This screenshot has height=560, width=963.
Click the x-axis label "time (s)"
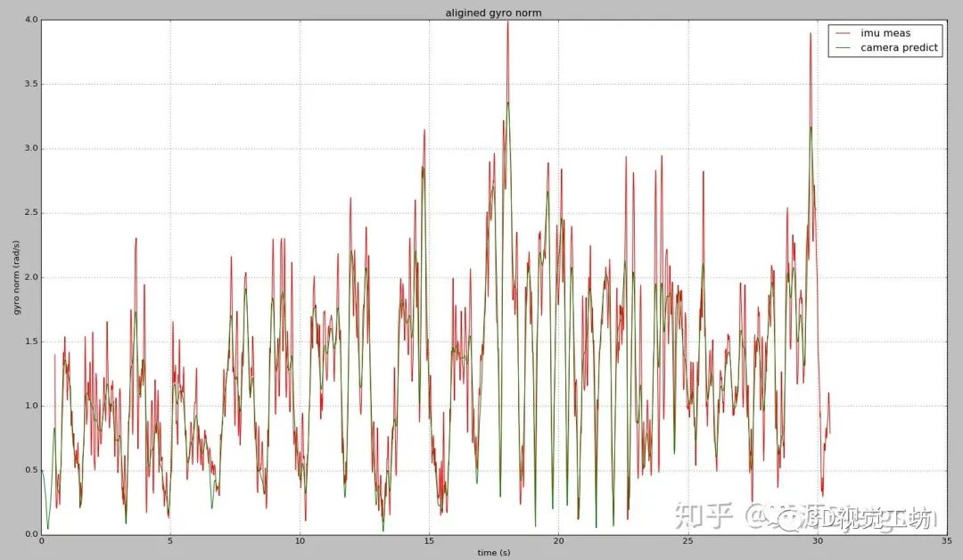pyautogui.click(x=494, y=553)
